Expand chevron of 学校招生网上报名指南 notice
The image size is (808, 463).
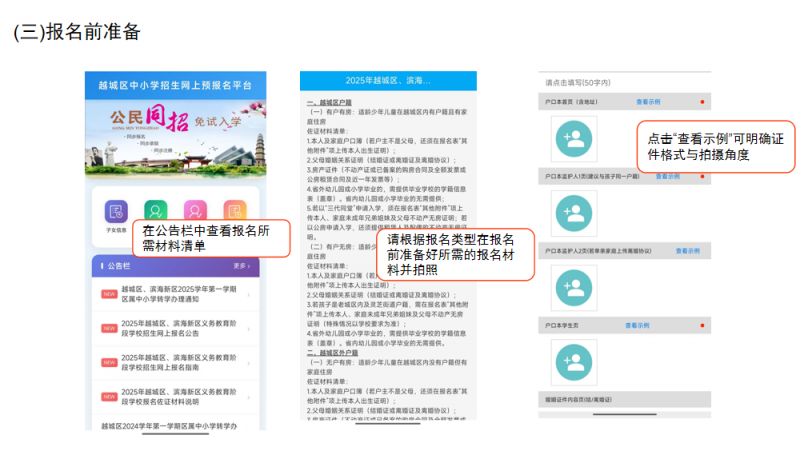(x=249, y=363)
